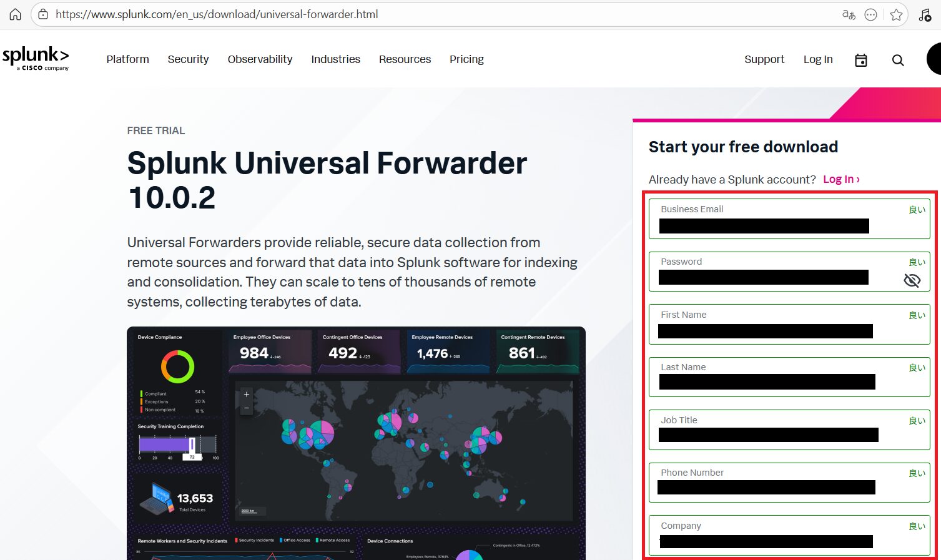
Task: Click the Log In link above form
Action: coord(840,179)
